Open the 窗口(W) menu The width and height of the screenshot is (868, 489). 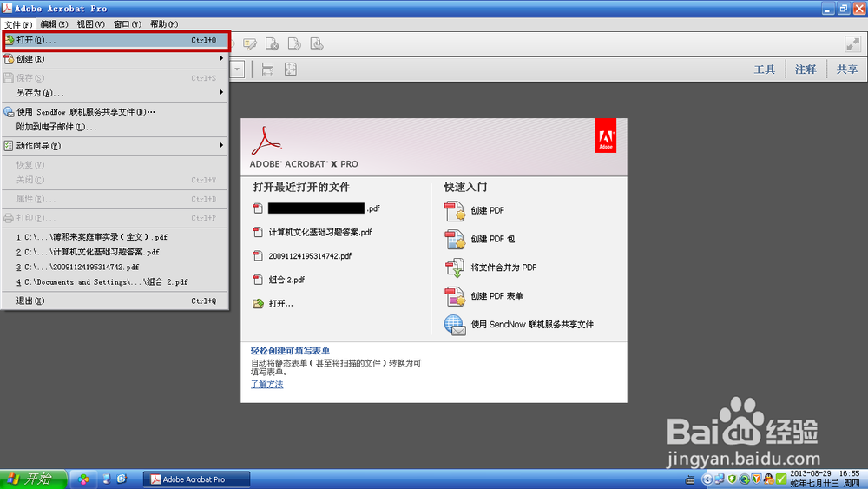(x=128, y=24)
